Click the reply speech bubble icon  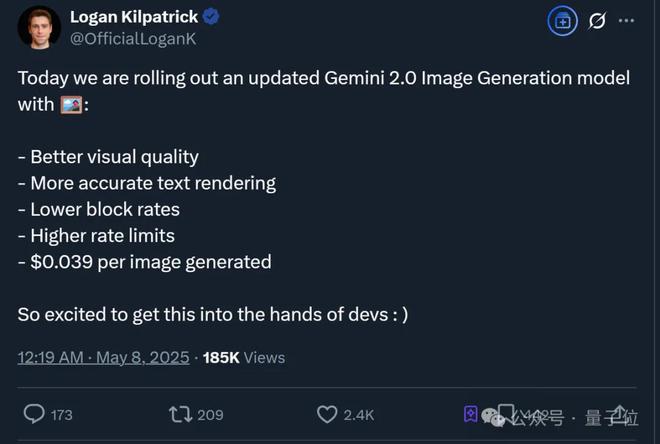[34, 413]
